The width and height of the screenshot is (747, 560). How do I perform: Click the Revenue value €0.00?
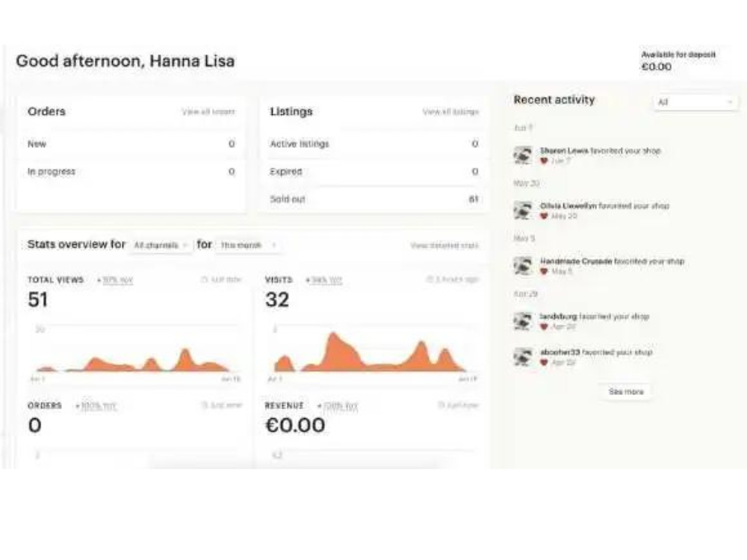click(295, 426)
